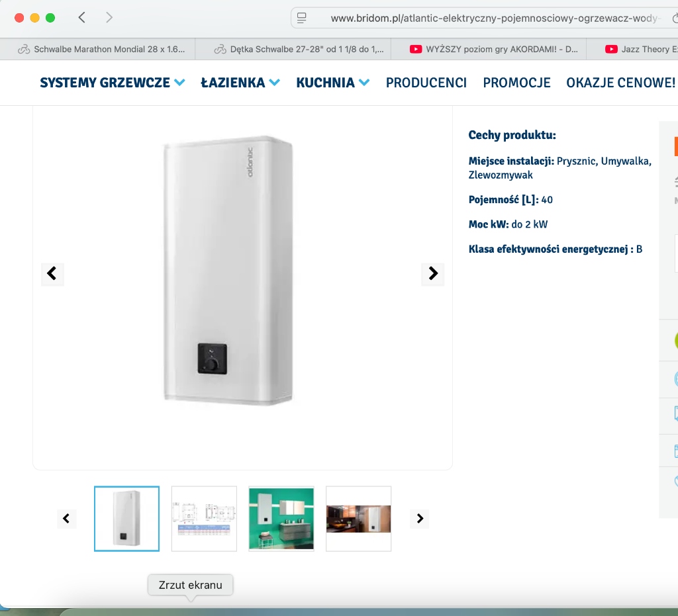Click the browser forward arrow
The image size is (678, 616).
(109, 18)
